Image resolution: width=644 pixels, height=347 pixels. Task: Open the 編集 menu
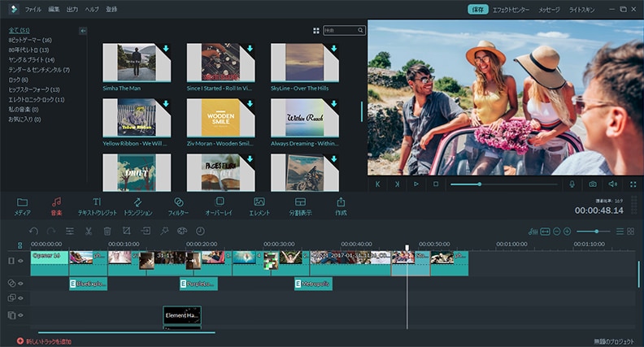(54, 9)
